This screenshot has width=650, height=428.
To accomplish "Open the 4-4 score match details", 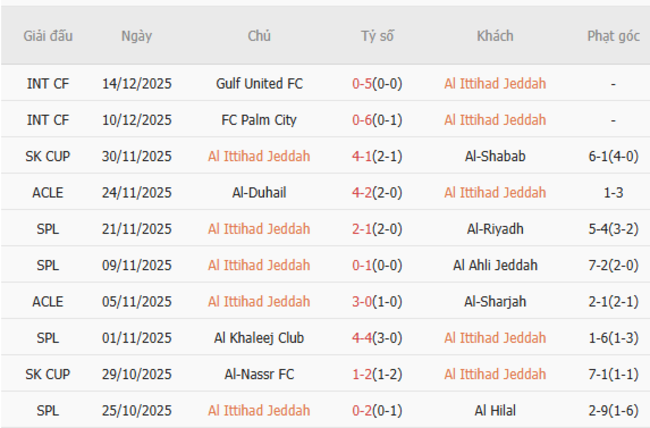I will click(x=361, y=338).
